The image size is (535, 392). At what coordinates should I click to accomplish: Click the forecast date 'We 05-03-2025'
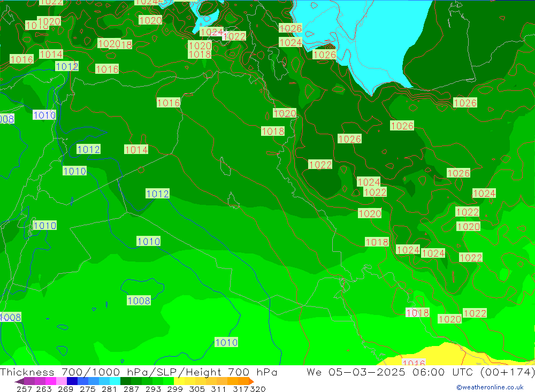(356, 372)
